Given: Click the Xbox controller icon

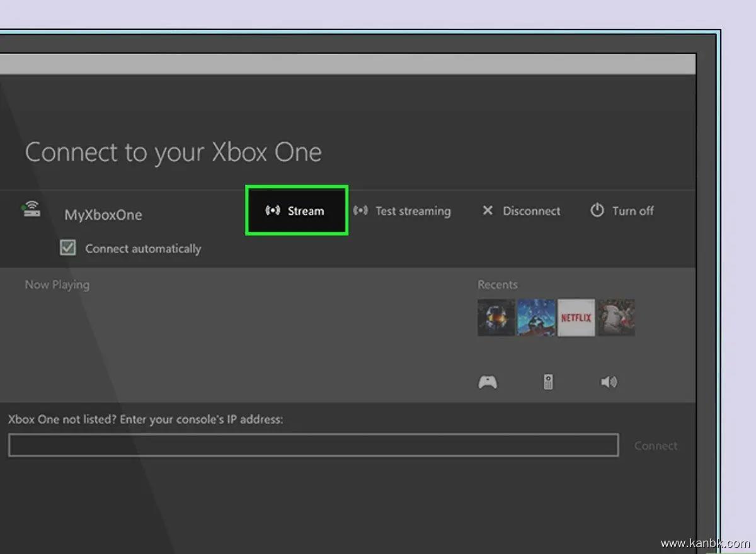Looking at the screenshot, I should pos(488,382).
